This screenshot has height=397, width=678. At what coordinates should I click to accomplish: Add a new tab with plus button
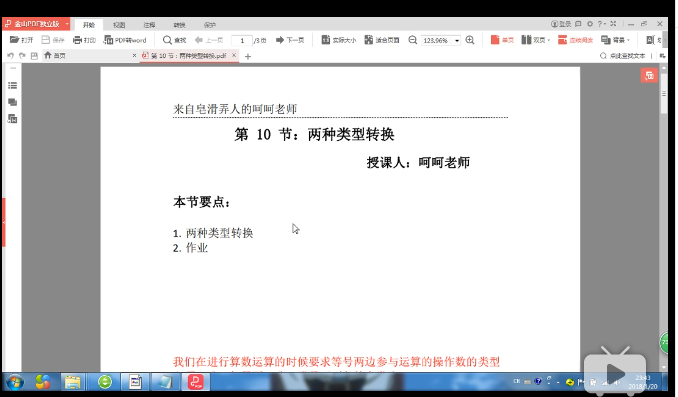coord(248,56)
